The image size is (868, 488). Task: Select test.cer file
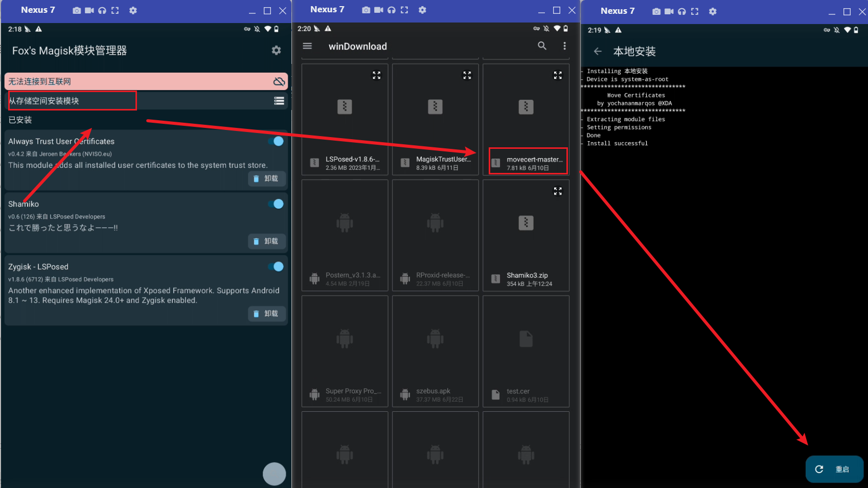pos(526,351)
